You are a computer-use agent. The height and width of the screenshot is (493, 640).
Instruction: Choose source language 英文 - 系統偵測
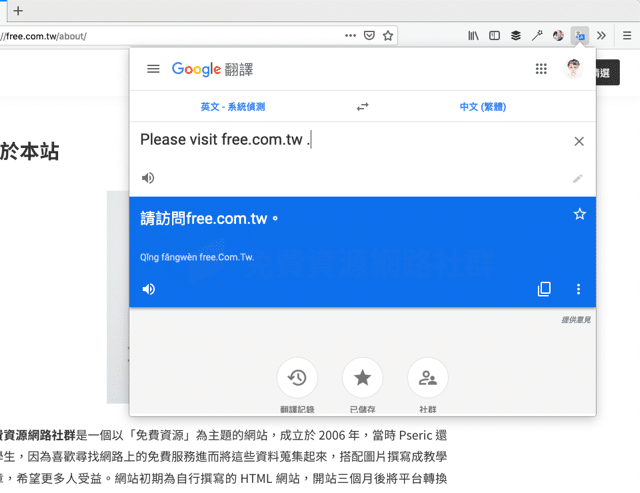[x=233, y=107]
